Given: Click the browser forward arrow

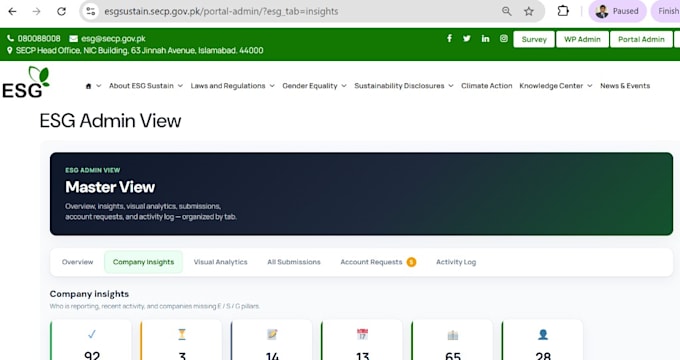Looking at the screenshot, I should click(x=36, y=12).
